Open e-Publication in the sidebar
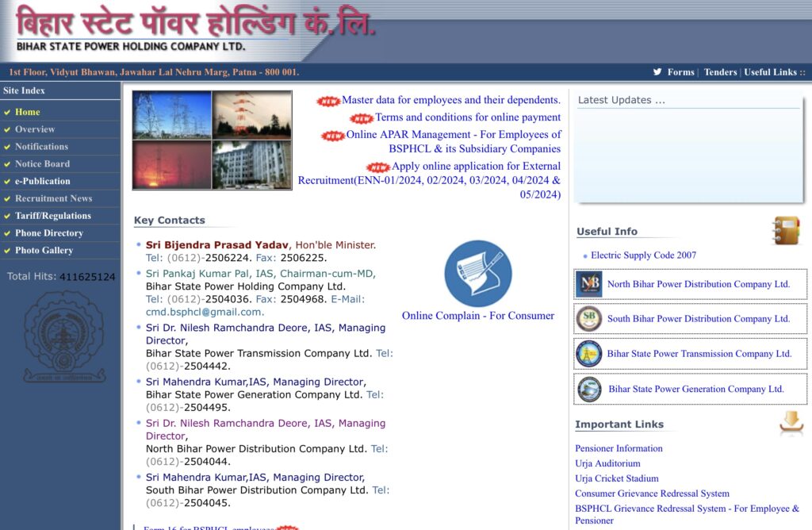 (43, 181)
